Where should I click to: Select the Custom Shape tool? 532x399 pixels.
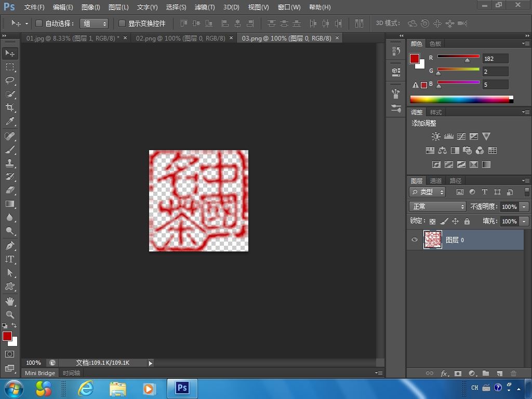tap(10, 286)
